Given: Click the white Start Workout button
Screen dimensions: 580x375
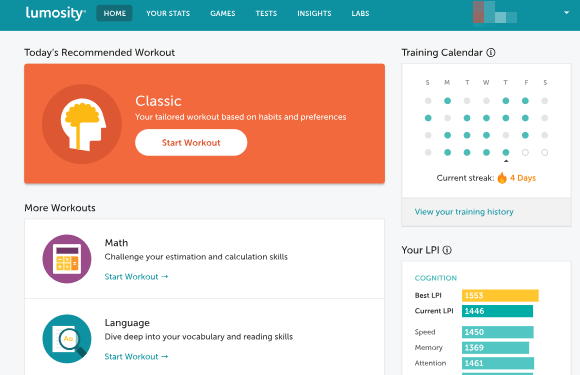Looking at the screenshot, I should click(191, 142).
